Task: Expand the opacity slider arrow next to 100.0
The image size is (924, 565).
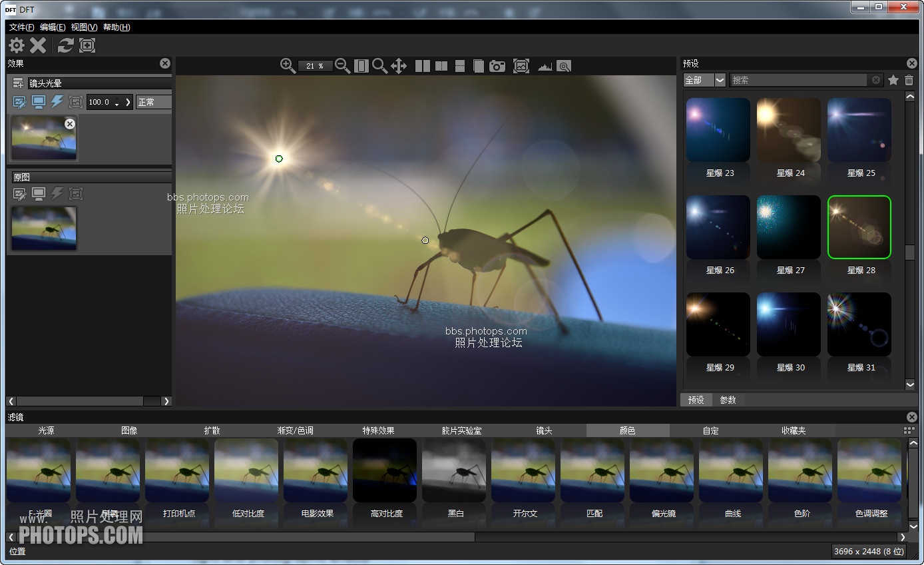Action: tap(128, 102)
